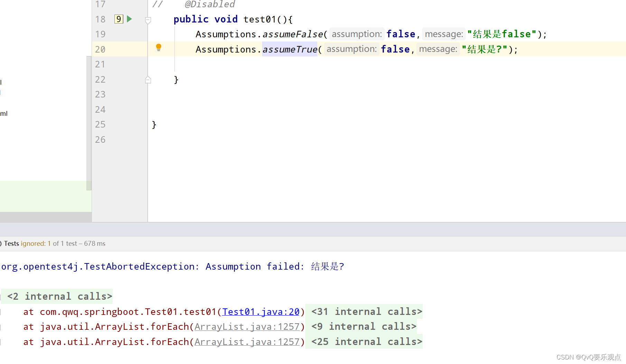The width and height of the screenshot is (626, 364).
Task: Click the "结果是?" string literal on line 20
Action: pos(485,49)
